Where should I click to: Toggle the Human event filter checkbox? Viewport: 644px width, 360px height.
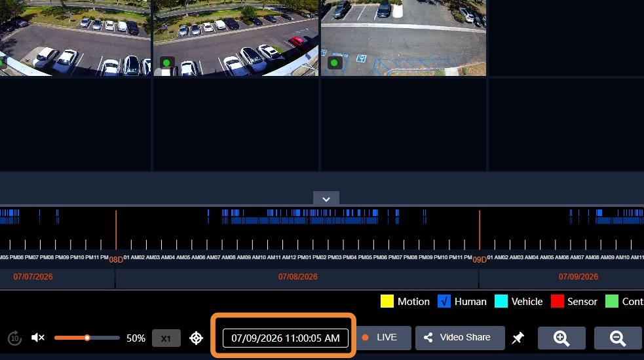[444, 301]
